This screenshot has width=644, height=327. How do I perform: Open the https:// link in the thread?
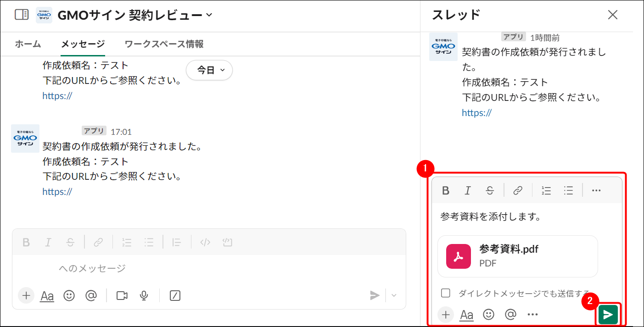pyautogui.click(x=476, y=112)
